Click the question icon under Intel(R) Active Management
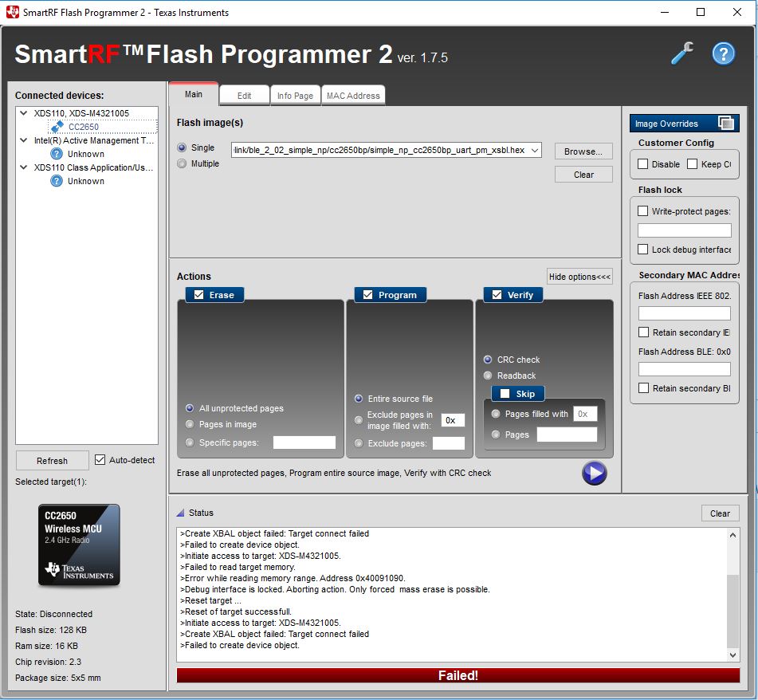This screenshot has height=700, width=758. pos(57,154)
